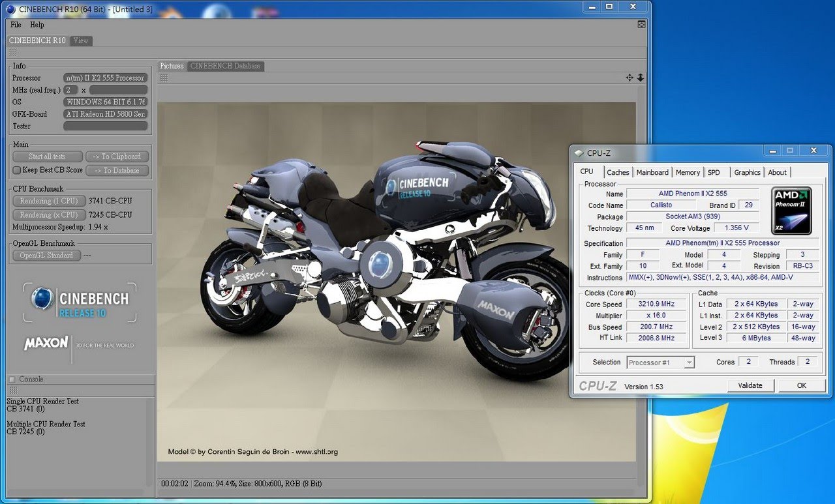The image size is (835, 504).
Task: Click the AMD Phenom II logo
Action: click(x=791, y=211)
